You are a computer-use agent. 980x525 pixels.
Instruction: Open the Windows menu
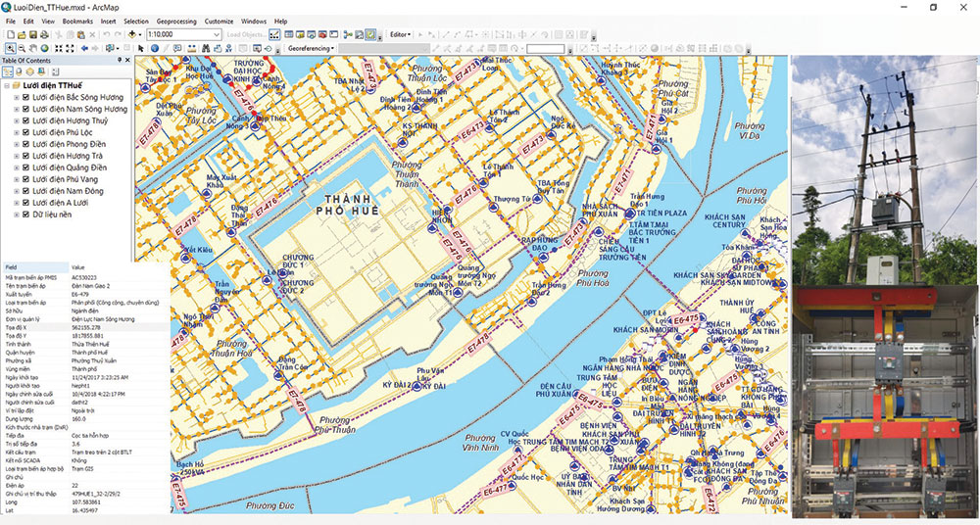(x=254, y=22)
